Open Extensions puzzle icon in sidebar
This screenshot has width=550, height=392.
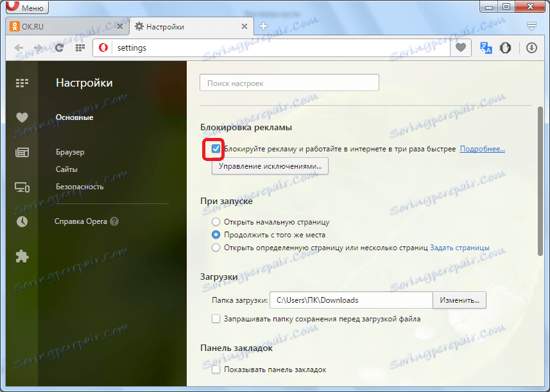(22, 257)
